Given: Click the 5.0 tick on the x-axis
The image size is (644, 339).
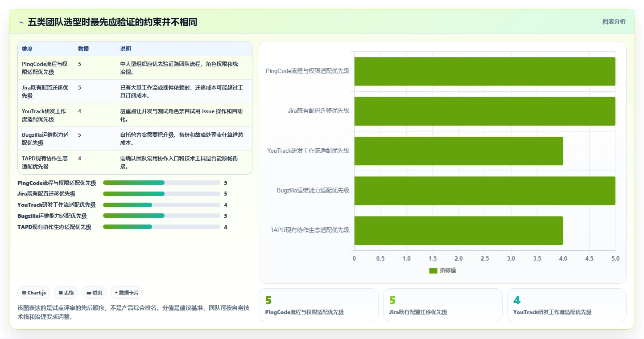Looking at the screenshot, I should [615, 258].
